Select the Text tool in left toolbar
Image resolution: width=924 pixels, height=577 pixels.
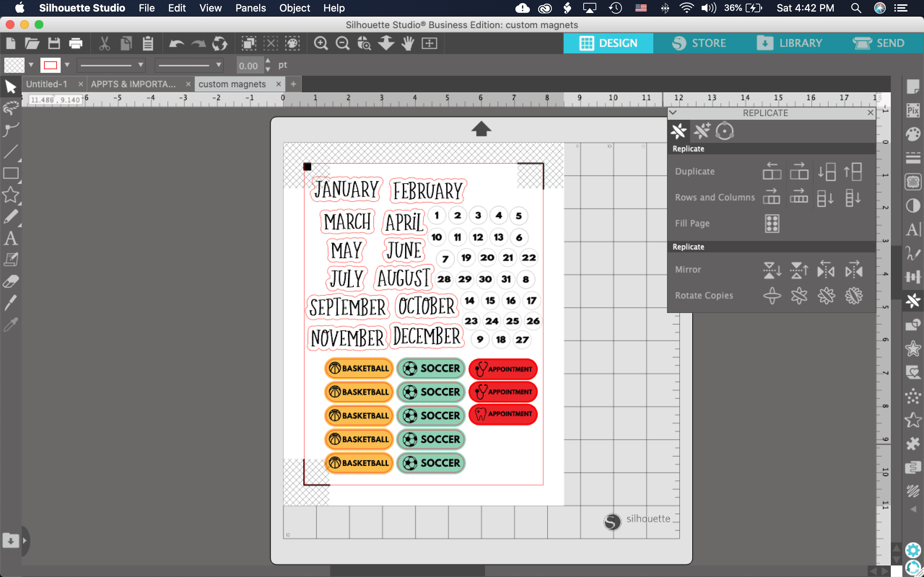11,238
